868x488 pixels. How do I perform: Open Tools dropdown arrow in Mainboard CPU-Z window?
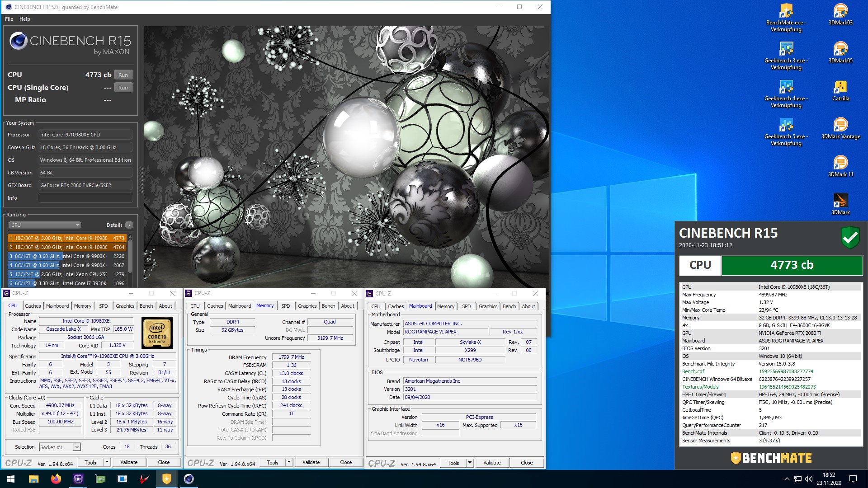[x=470, y=463]
